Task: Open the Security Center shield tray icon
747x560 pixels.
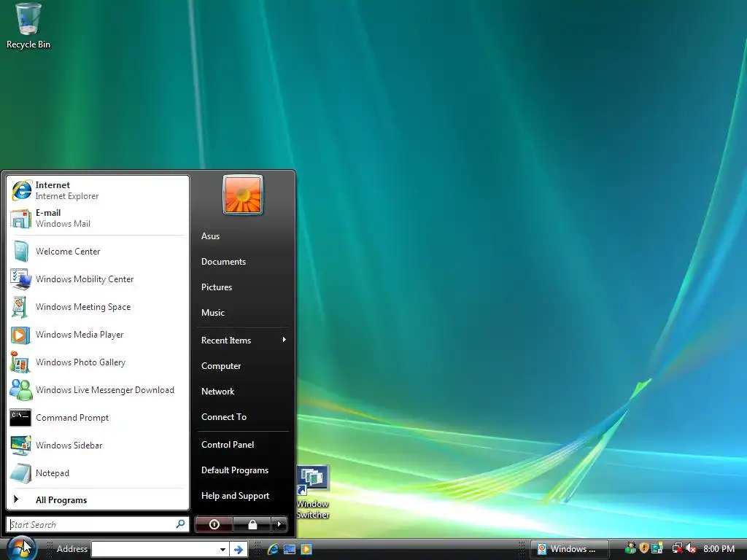Action: point(643,548)
